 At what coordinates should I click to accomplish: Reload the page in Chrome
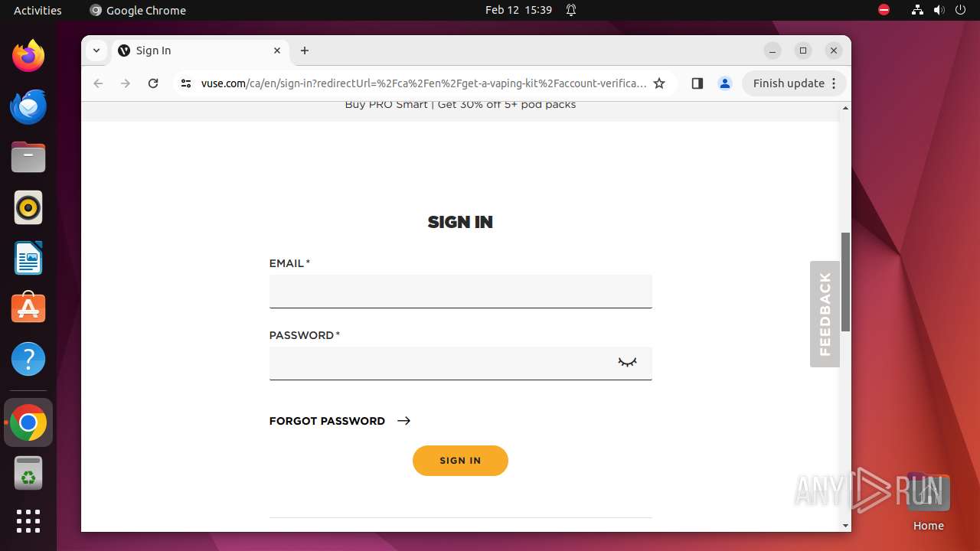coord(153,83)
